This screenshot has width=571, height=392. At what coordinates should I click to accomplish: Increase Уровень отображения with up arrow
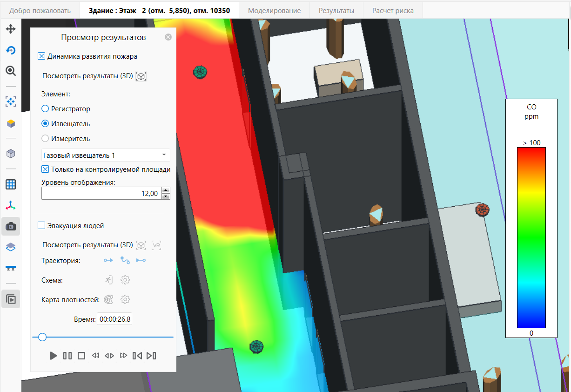tap(166, 190)
